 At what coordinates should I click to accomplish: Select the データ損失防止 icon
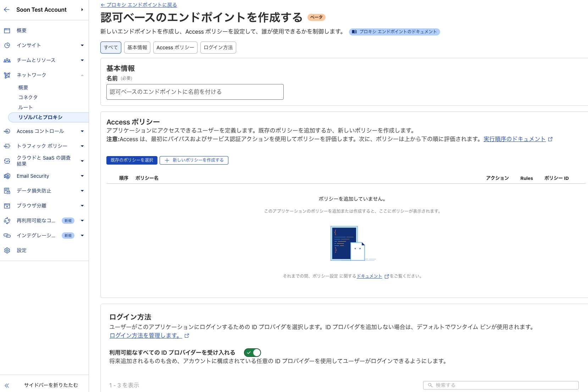click(x=7, y=191)
